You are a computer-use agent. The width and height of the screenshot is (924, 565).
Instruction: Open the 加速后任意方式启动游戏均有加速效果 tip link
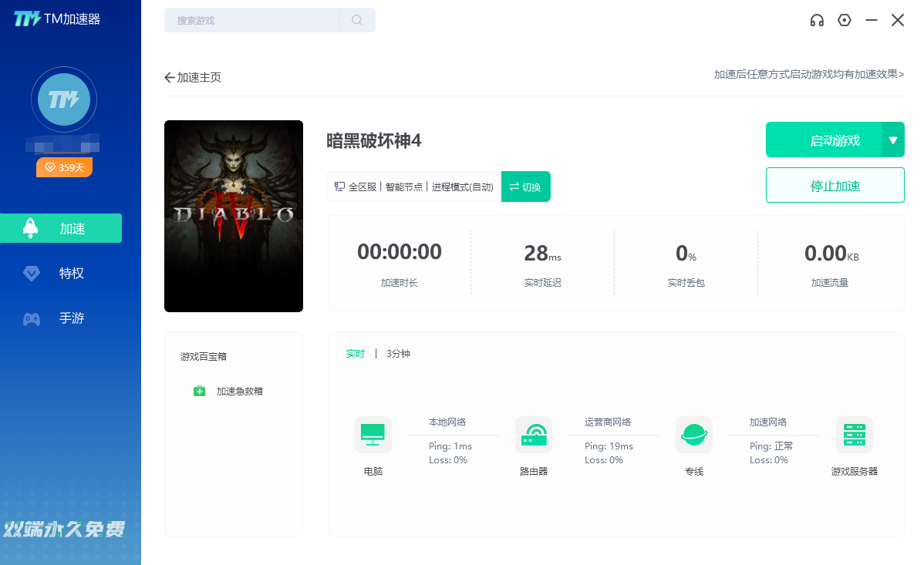coord(809,74)
